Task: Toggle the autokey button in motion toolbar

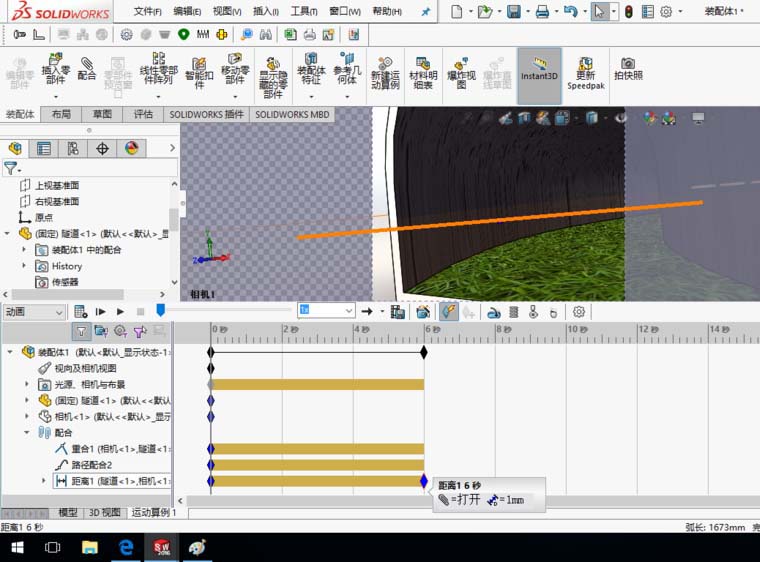Action: (449, 312)
